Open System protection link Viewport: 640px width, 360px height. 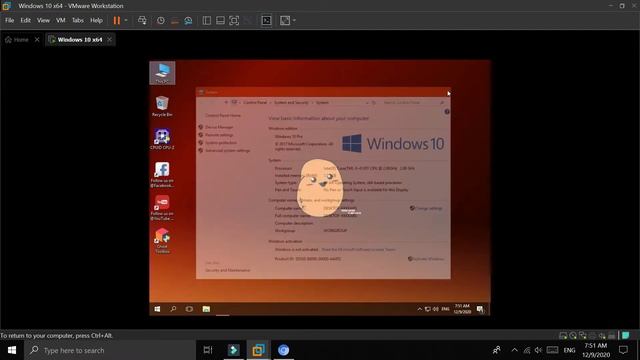pos(221,143)
